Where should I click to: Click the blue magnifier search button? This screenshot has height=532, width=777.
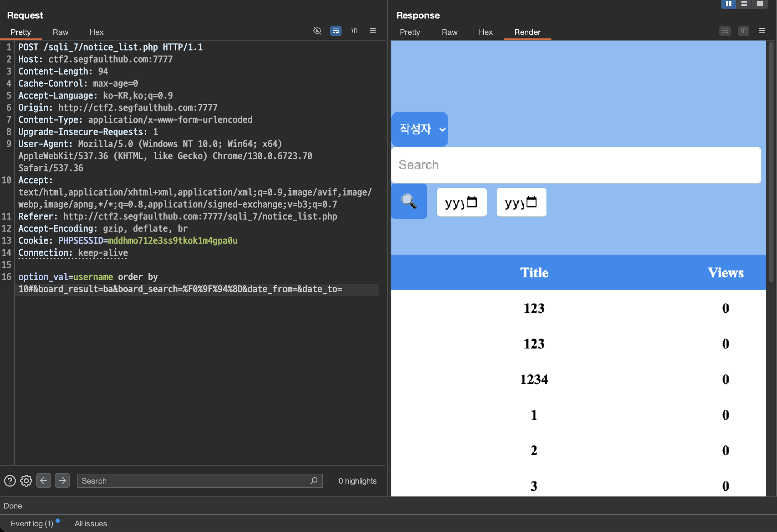(x=409, y=201)
